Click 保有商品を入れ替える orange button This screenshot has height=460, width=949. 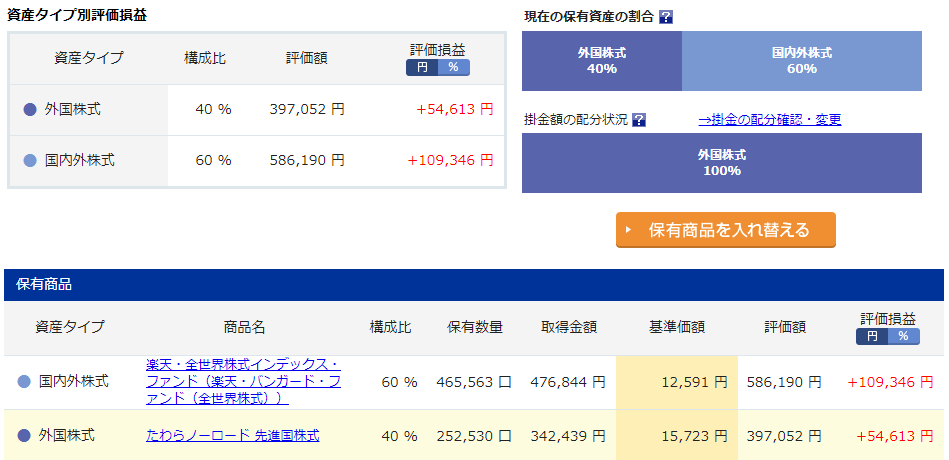[726, 230]
